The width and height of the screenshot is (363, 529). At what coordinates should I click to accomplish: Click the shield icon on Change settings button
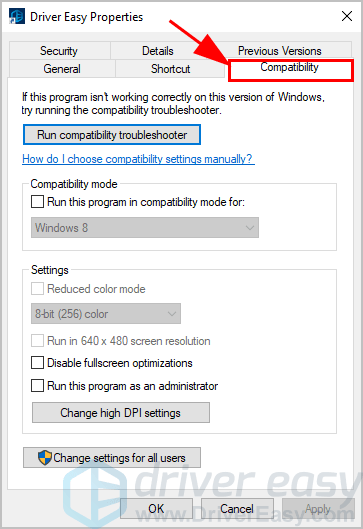coord(45,457)
